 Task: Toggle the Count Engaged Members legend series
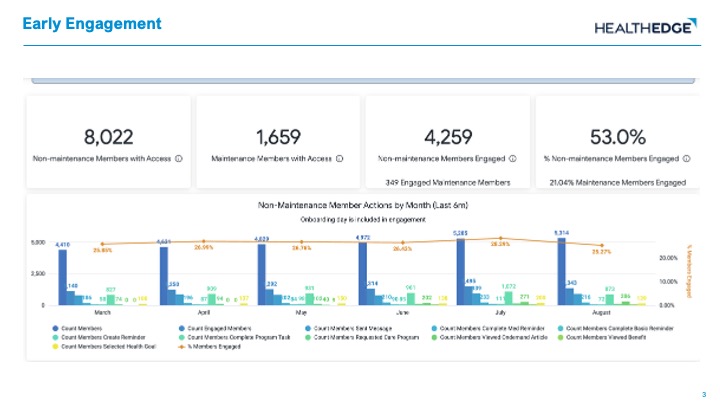pos(181,328)
